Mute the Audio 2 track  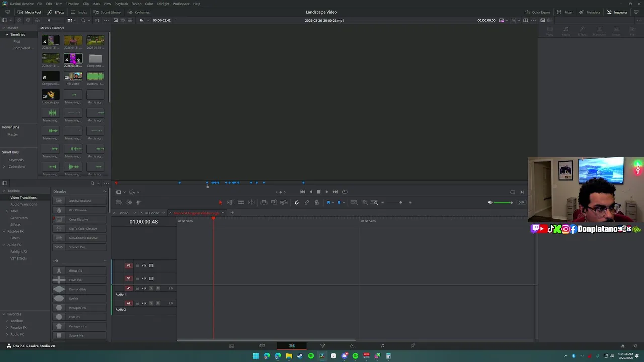point(158,303)
